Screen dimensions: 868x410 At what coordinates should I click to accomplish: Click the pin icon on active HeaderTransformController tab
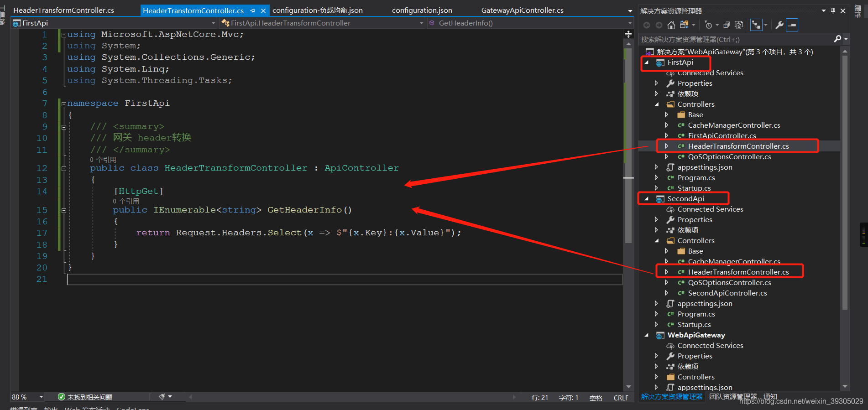[252, 10]
